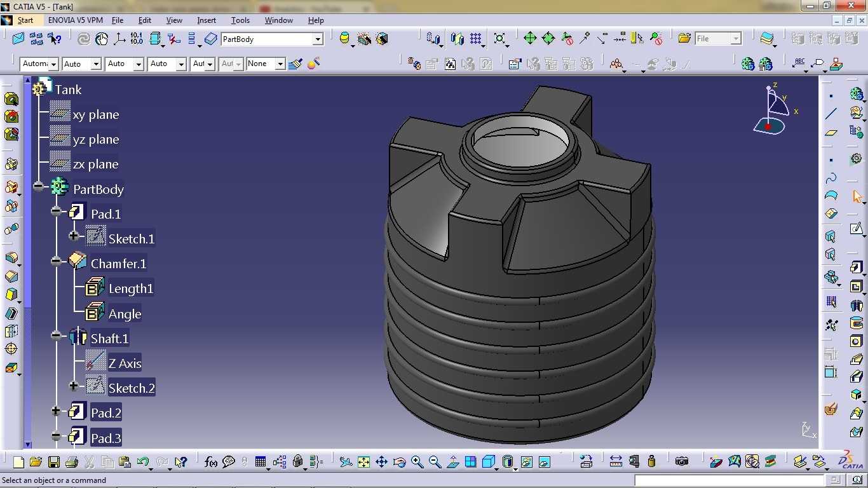
Task: Expand the Sketch.2 tree node
Action: 74,386
